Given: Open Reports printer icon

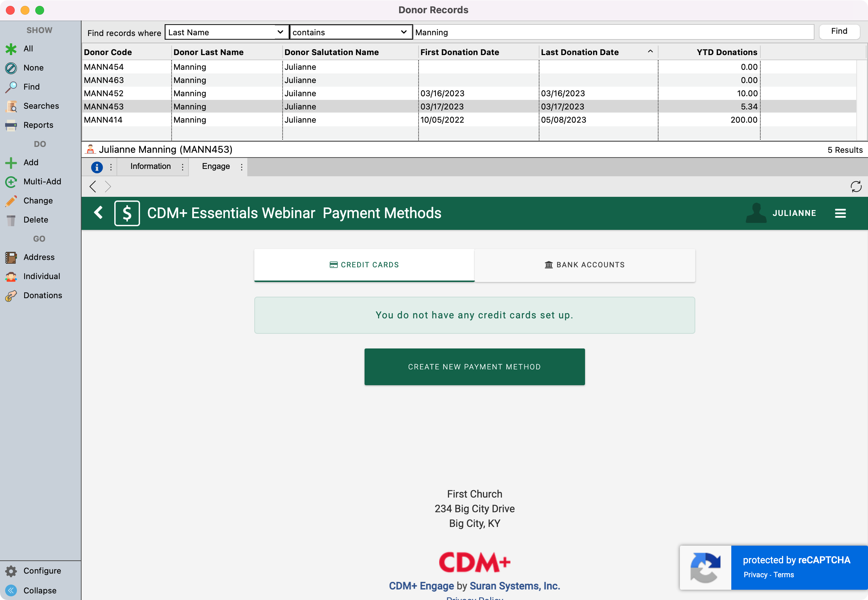Looking at the screenshot, I should (11, 125).
